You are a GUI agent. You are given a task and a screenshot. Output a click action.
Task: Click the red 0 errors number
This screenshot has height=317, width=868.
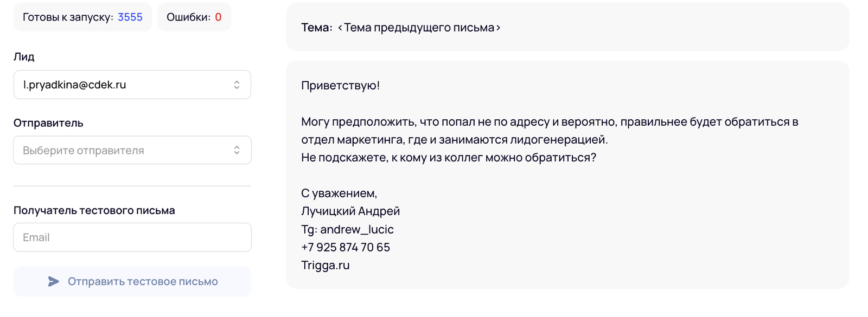pyautogui.click(x=218, y=17)
